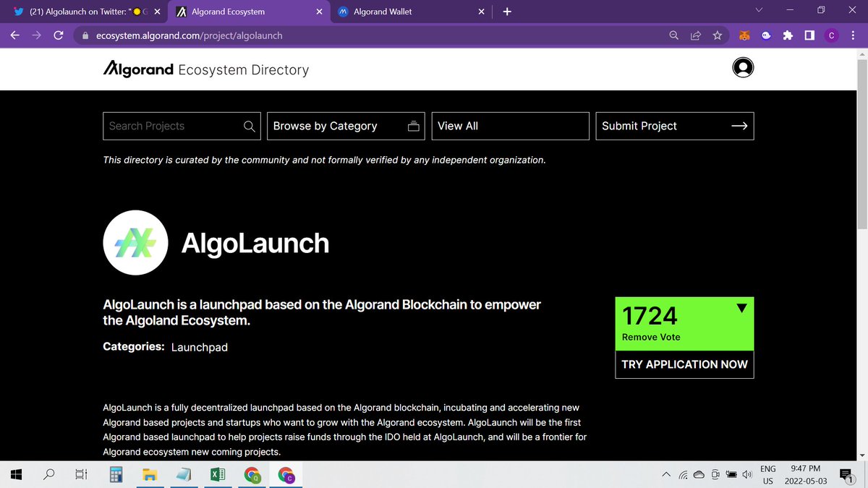Toggle the browser side panel
This screenshot has width=868, height=488.
[809, 35]
